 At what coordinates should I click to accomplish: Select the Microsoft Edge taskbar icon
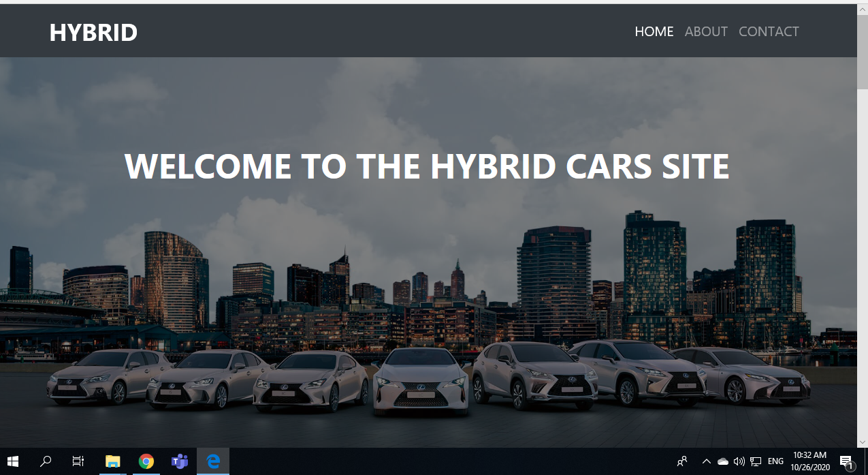coord(213,461)
